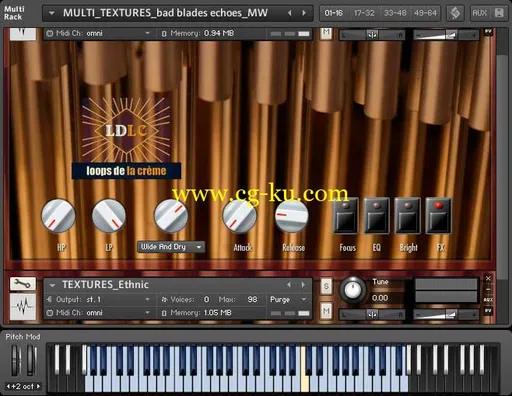The image size is (512, 396).
Task: Click the waveform icon of TEXTURES_Ethnic
Action: [x=23, y=306]
